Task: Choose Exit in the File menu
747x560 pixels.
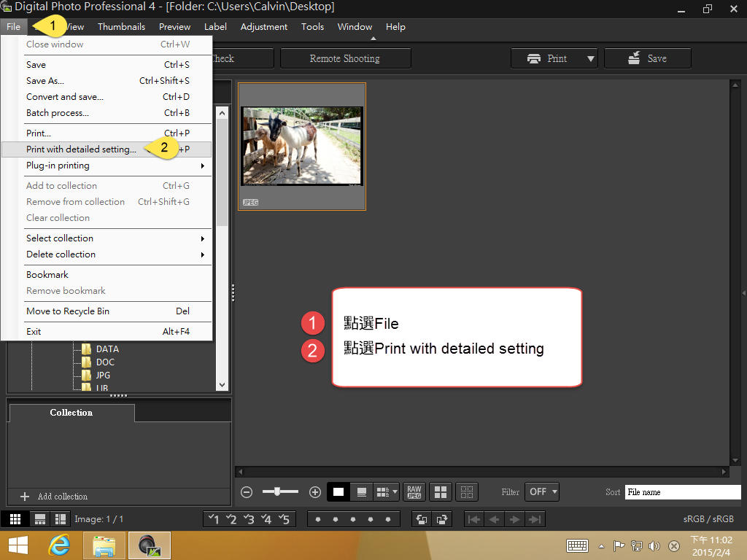Action: point(107,332)
